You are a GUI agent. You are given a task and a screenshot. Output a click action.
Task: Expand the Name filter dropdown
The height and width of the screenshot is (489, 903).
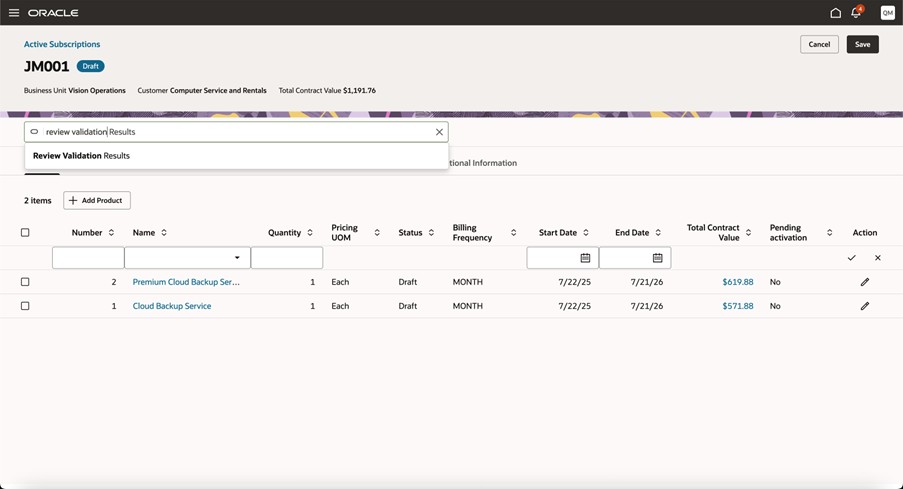point(237,258)
